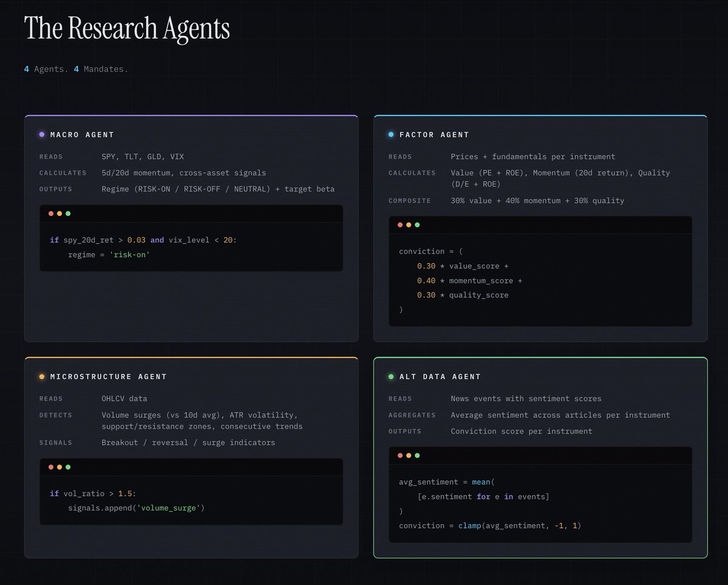Click the signals.append('volume_surge') code line

(x=136, y=508)
